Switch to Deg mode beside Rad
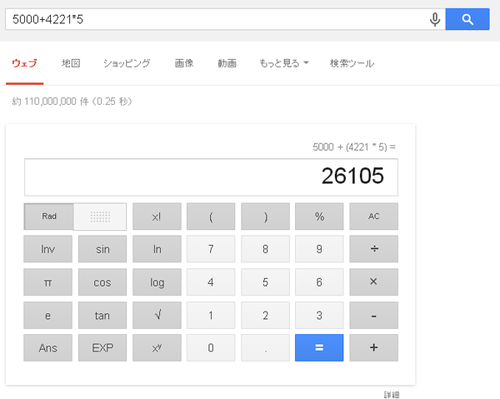This screenshot has width=500, height=399. click(100, 216)
